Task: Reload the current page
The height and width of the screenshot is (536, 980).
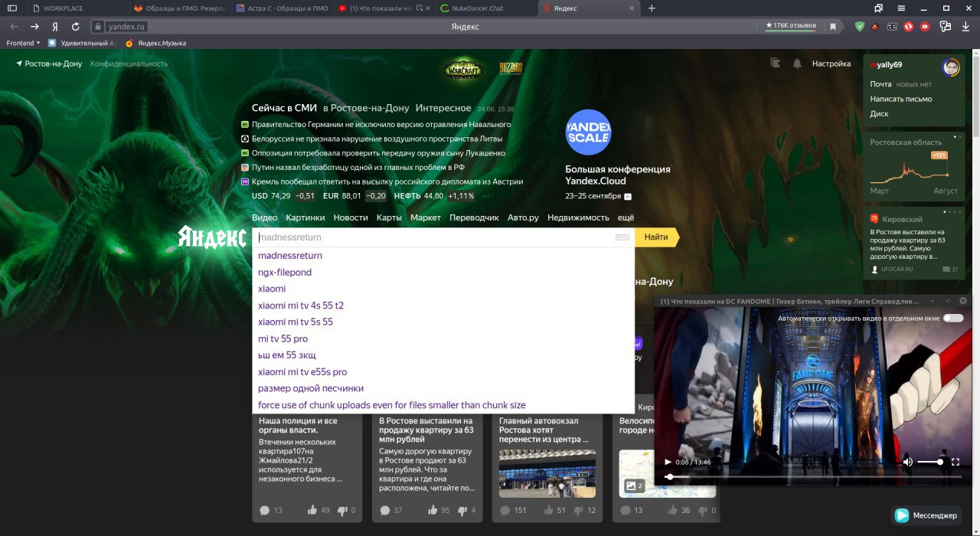Action: 75,26
